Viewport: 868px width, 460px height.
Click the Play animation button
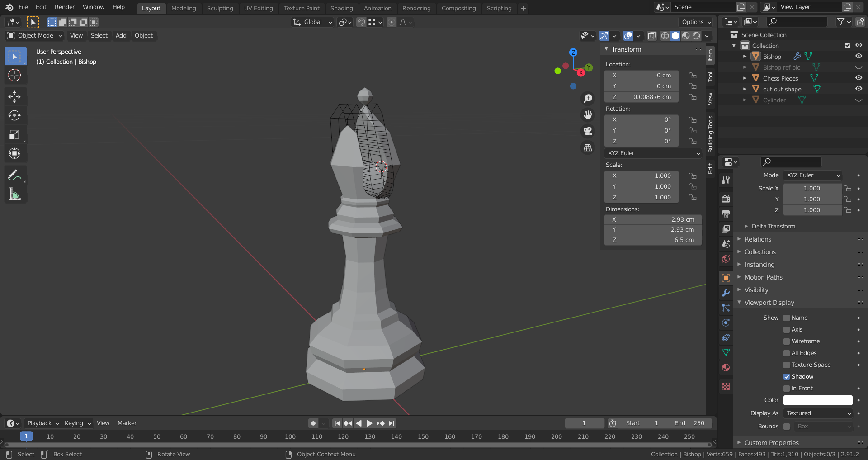(369, 423)
